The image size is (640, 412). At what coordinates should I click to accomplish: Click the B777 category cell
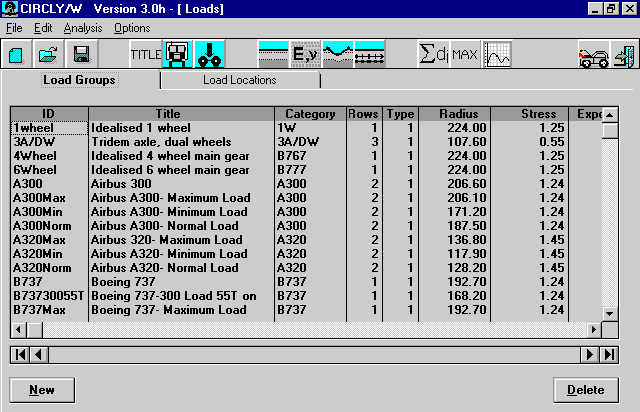(311, 170)
